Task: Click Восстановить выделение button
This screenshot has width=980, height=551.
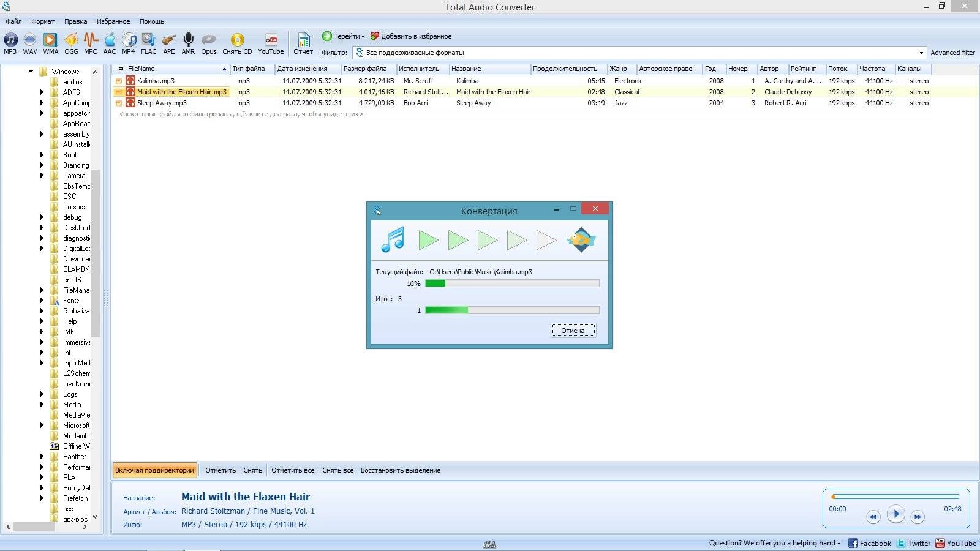Action: 401,470
